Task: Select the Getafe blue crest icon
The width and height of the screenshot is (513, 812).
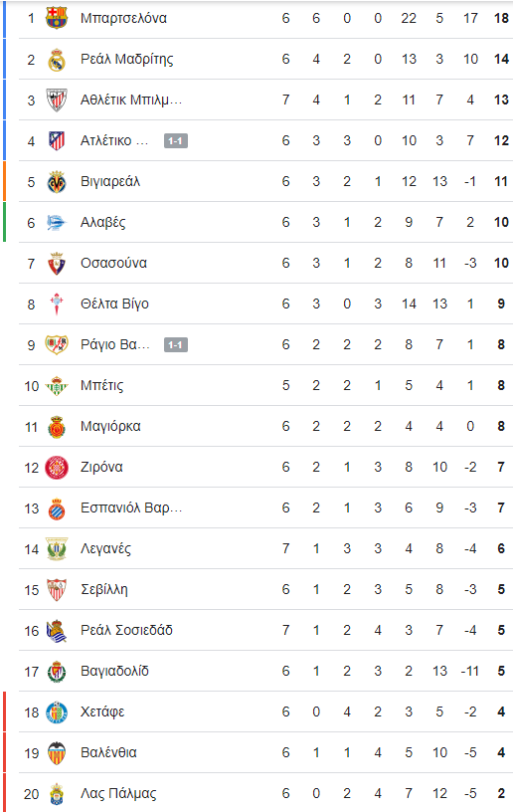Action: point(57,712)
